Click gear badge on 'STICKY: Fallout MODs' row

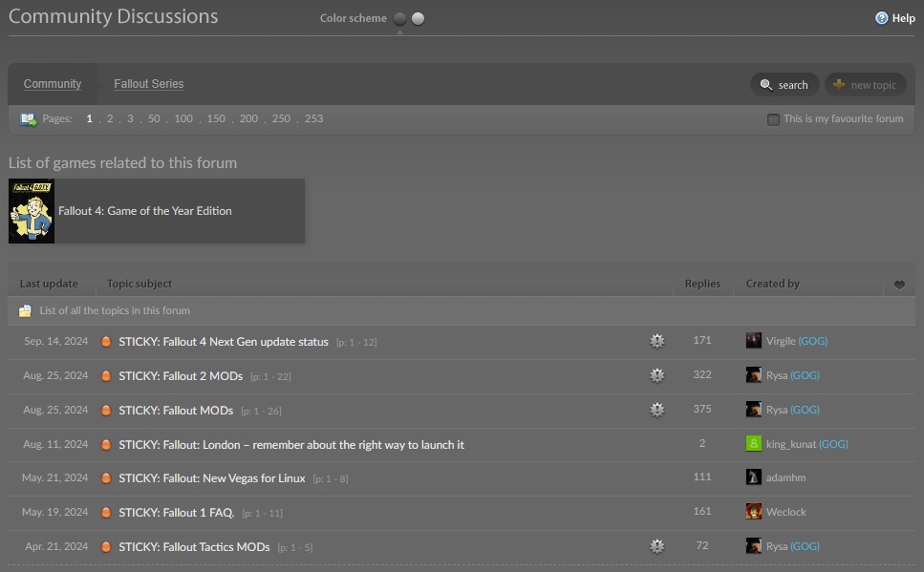[657, 410]
